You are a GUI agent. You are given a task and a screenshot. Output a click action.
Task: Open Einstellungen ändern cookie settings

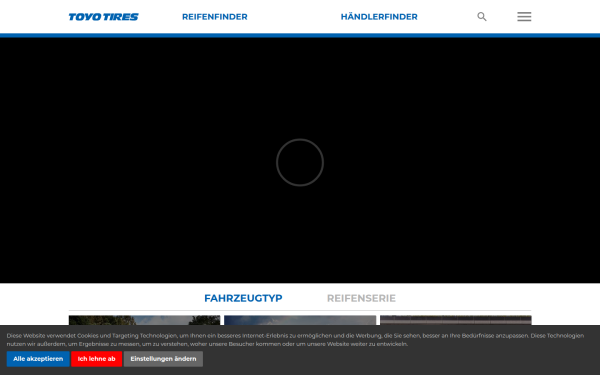click(x=163, y=359)
